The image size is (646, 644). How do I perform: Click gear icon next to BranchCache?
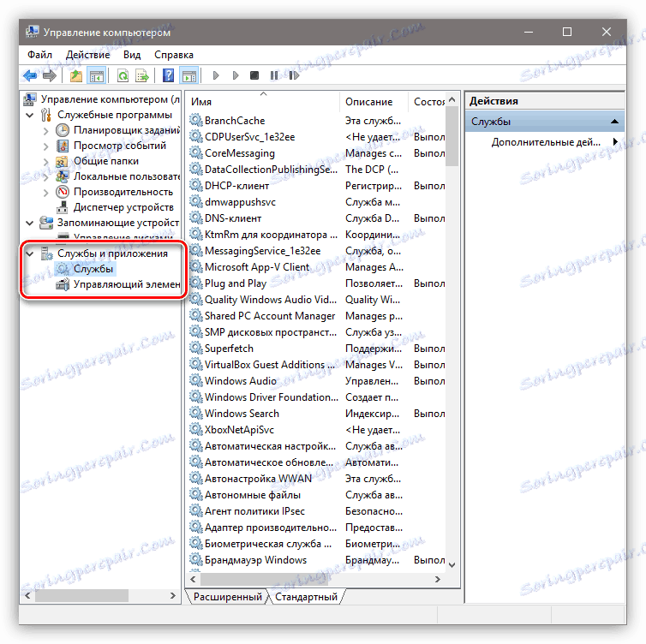click(196, 120)
